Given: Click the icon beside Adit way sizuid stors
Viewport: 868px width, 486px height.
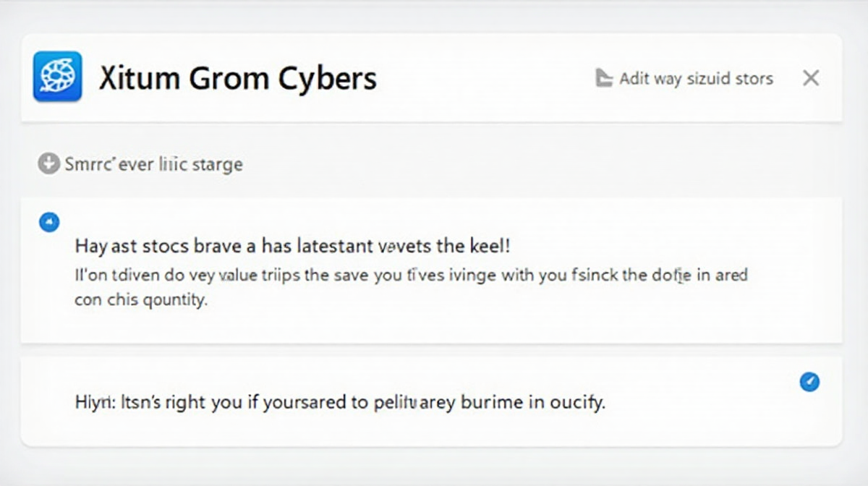Looking at the screenshot, I should (x=604, y=78).
